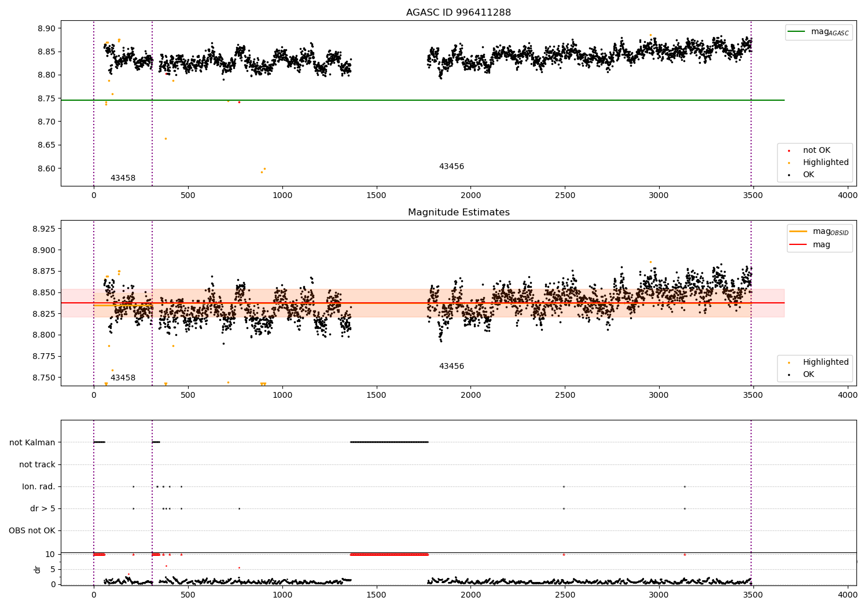Image resolution: width=868 pixels, height=608 pixels.
Task: Click the 4000 x-axis tick of the top plot
Action: pos(848,196)
